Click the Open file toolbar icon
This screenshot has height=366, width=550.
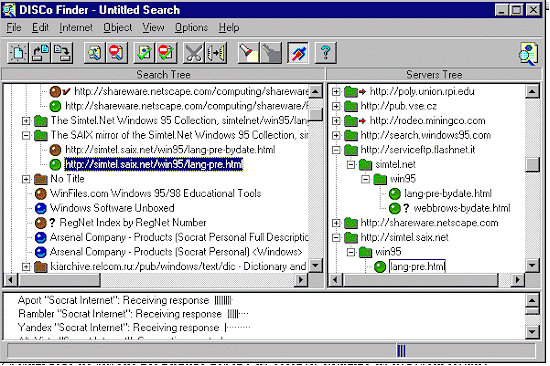[x=40, y=53]
